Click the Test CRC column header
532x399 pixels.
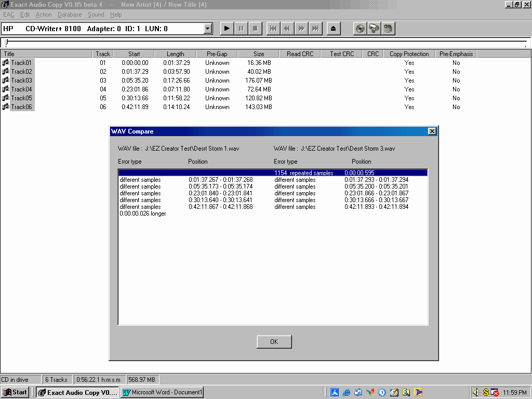pos(342,54)
